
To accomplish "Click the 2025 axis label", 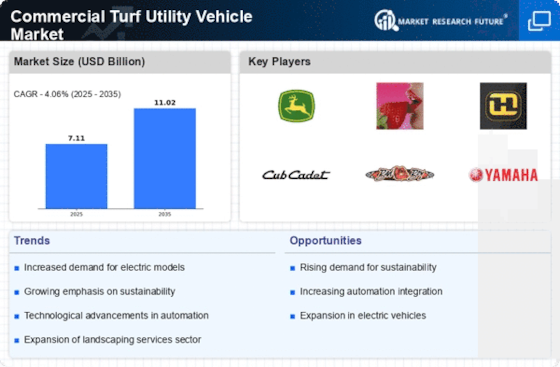I will pos(76,214).
